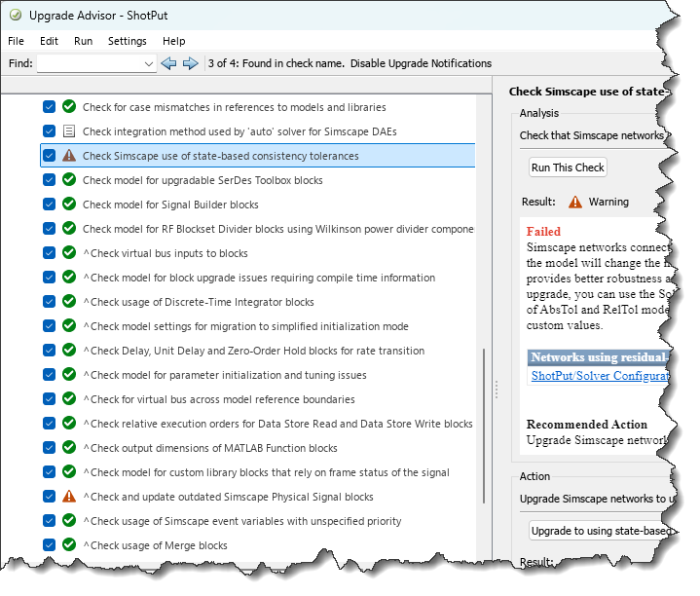Open the Settings menu
This screenshot has width=700, height=596.
(x=128, y=41)
